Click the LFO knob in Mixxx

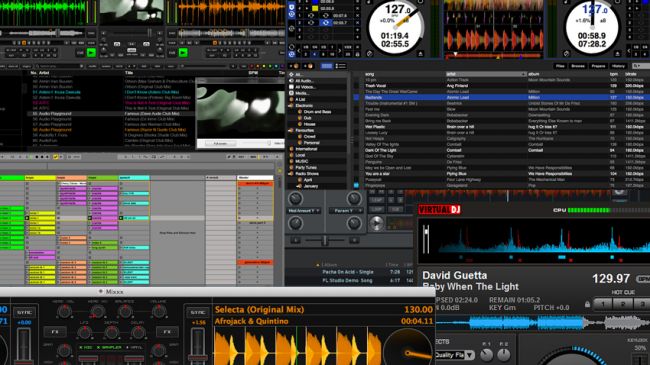tap(85, 332)
